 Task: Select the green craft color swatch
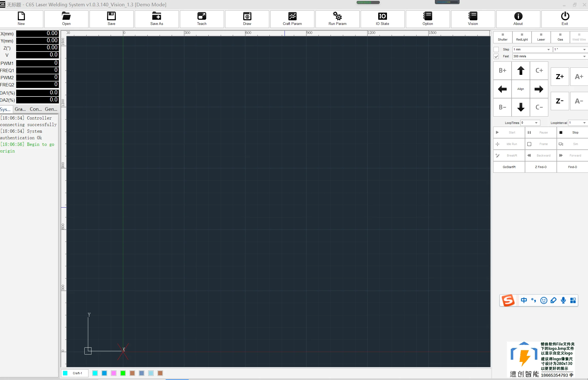(x=123, y=373)
